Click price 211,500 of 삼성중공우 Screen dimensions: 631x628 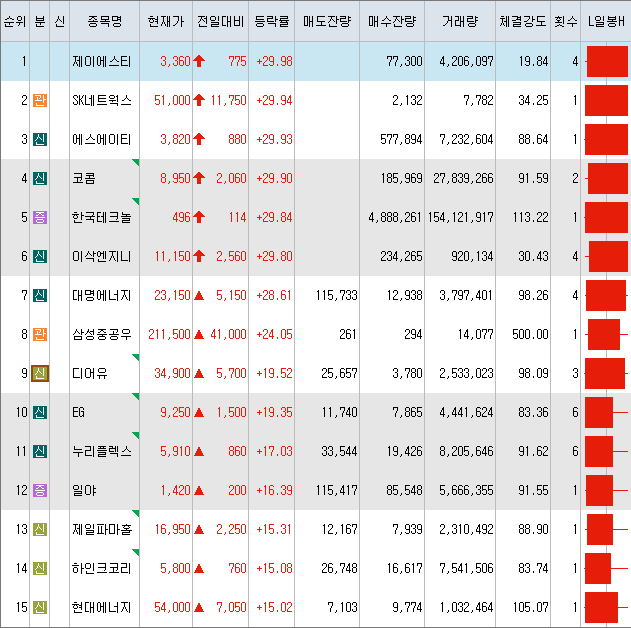click(169, 335)
